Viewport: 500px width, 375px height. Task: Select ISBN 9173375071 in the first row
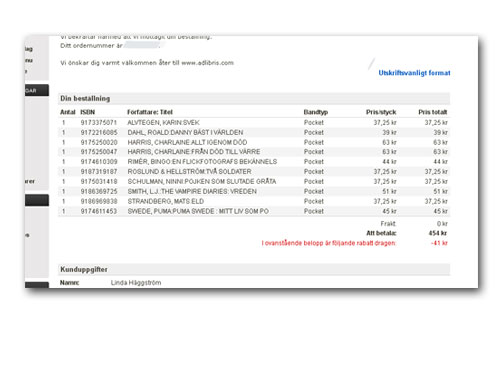pyautogui.click(x=99, y=122)
